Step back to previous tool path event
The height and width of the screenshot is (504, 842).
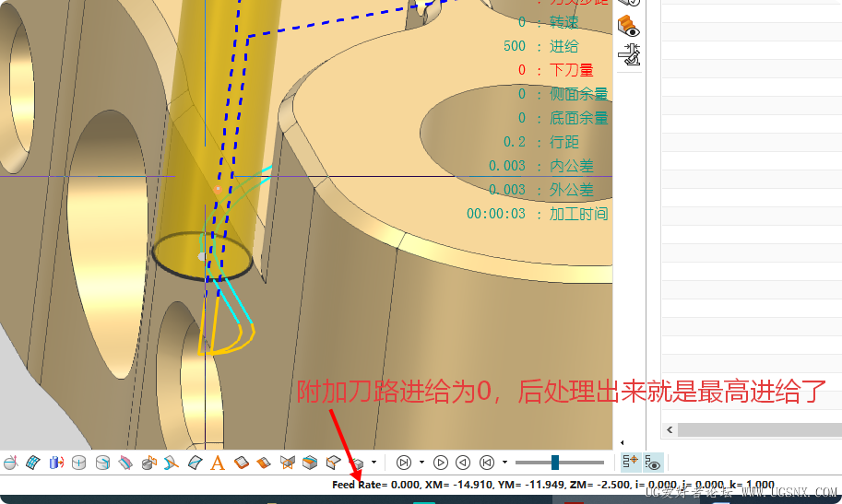click(x=487, y=463)
